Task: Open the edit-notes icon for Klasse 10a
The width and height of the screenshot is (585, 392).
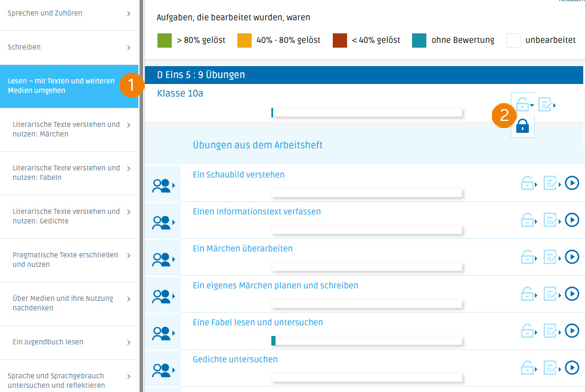Action: point(546,105)
